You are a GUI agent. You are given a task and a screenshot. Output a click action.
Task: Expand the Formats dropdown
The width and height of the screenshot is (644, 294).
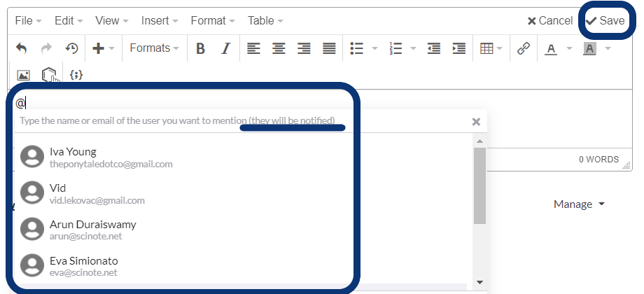154,48
